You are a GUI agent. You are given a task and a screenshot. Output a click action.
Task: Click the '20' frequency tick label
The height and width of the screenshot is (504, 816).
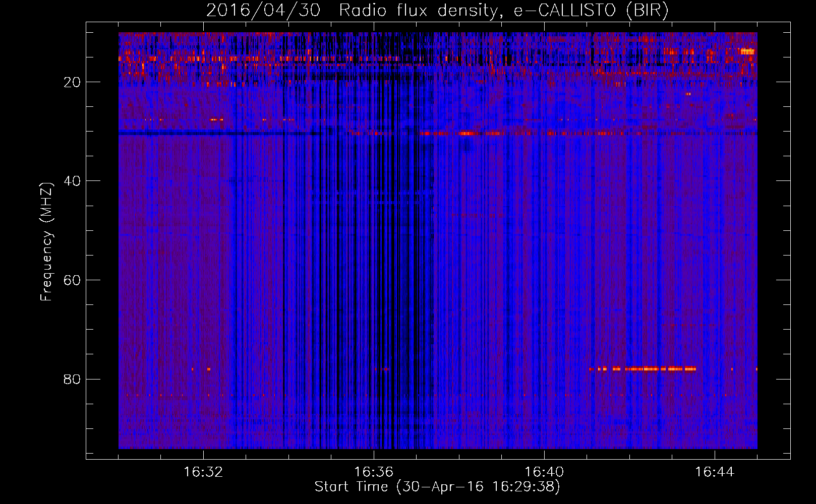73,82
